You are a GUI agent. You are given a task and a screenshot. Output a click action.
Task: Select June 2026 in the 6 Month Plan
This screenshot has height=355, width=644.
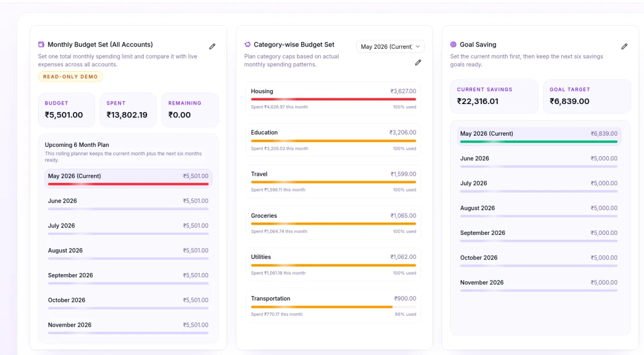point(128,204)
